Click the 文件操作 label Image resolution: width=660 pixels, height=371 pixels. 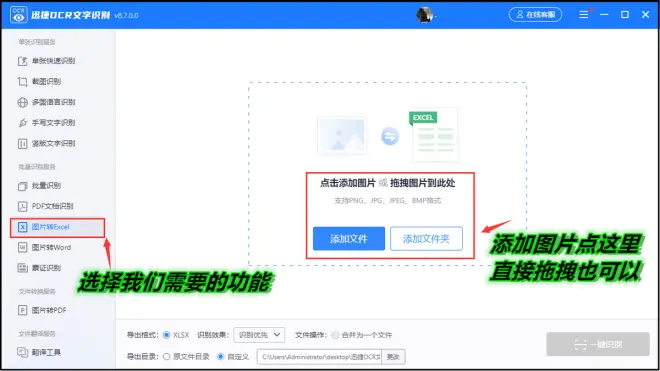pos(311,335)
